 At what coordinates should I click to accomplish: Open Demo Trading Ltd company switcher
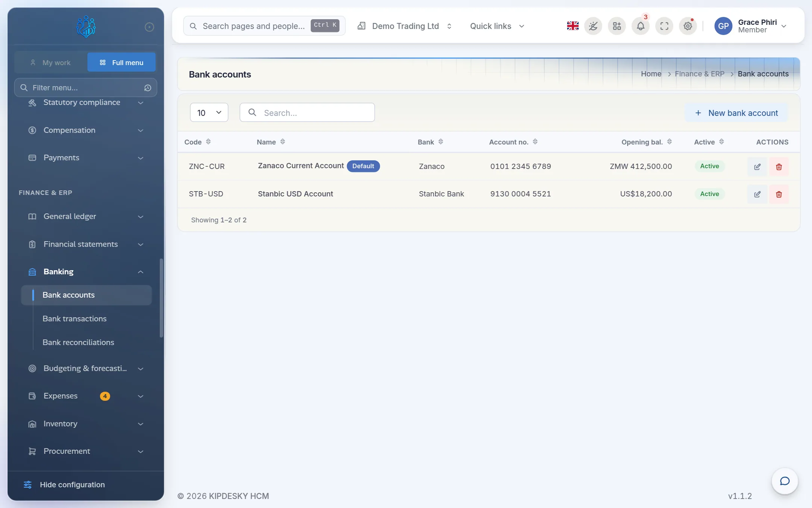pyautogui.click(x=404, y=26)
